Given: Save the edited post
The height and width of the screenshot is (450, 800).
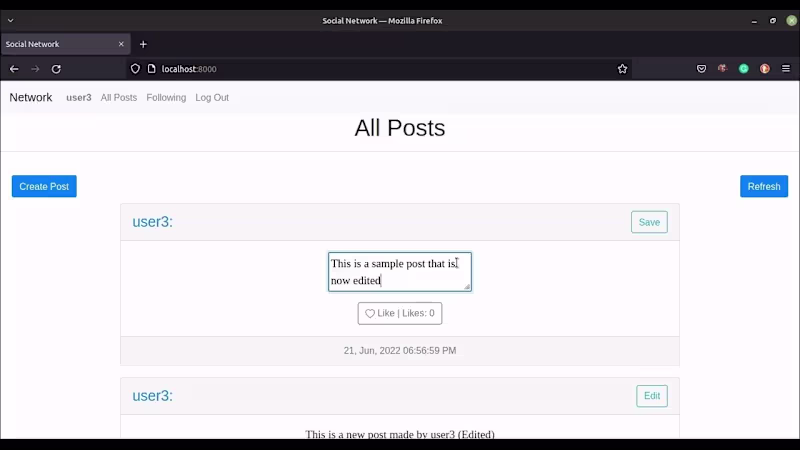Looking at the screenshot, I should pos(649,222).
